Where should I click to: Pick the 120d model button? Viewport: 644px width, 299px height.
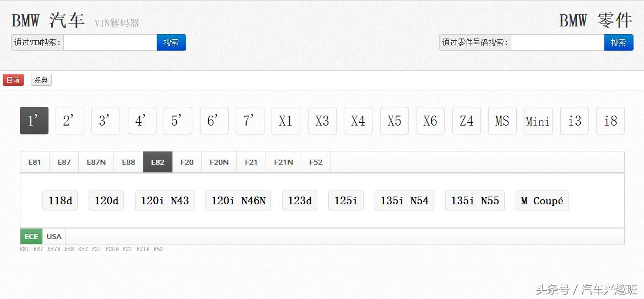pyautogui.click(x=106, y=200)
